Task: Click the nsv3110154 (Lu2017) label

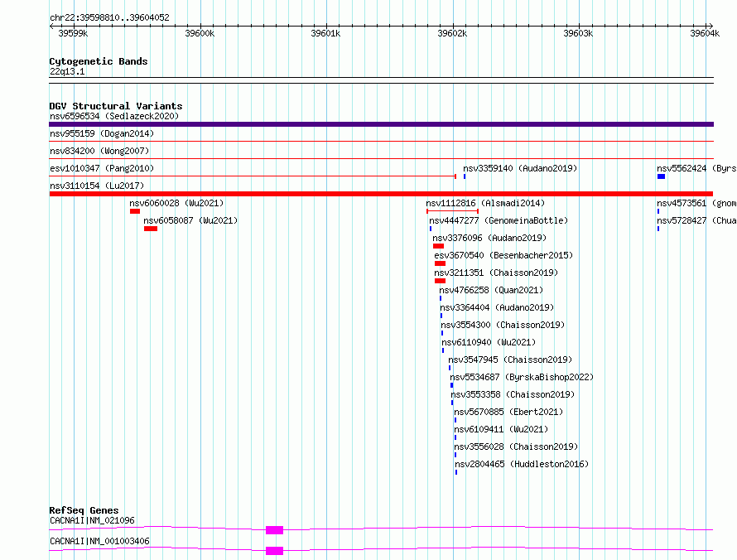Action: pos(97,186)
